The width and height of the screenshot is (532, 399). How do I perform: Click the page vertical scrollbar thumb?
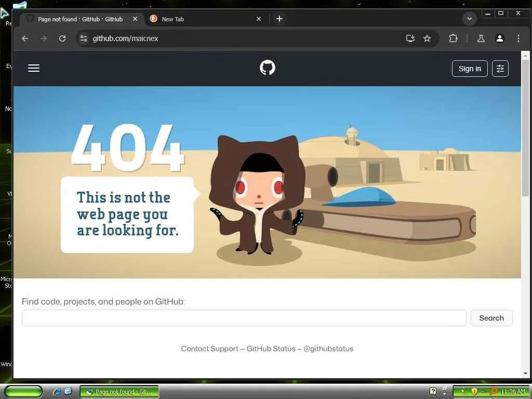[x=525, y=127]
